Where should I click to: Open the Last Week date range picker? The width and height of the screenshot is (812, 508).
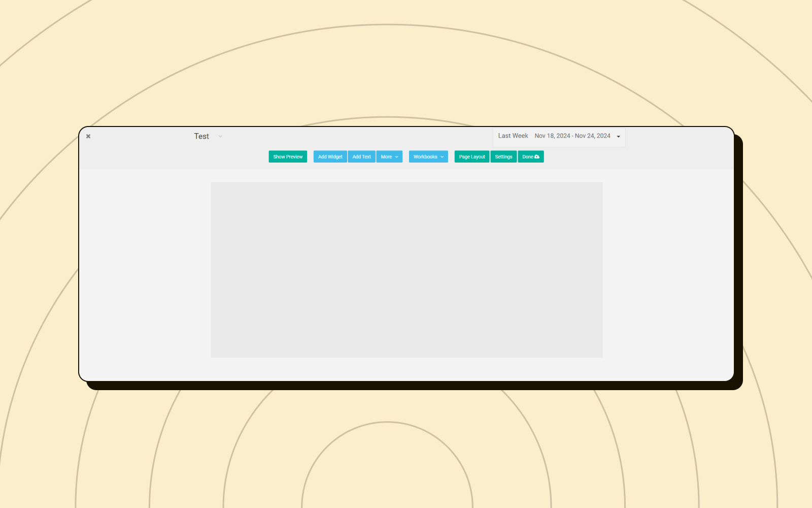pos(559,136)
